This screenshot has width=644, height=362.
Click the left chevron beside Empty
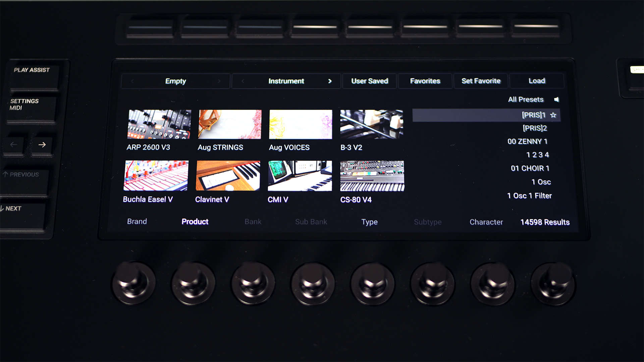(132, 81)
